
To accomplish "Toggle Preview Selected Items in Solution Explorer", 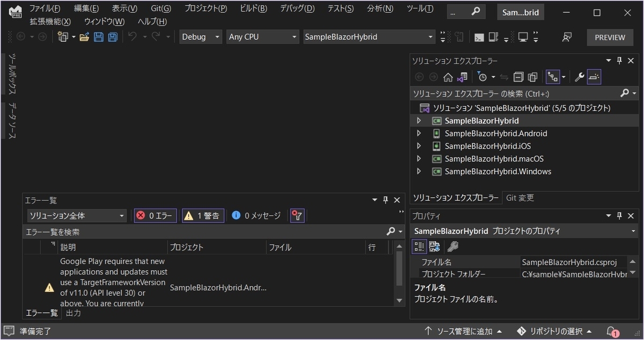I will 594,77.
